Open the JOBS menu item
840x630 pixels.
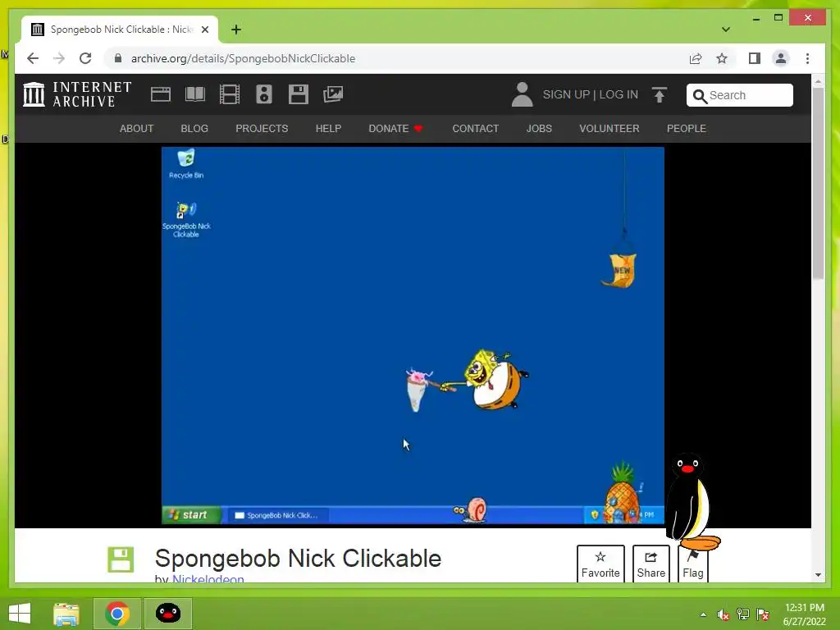coord(539,129)
